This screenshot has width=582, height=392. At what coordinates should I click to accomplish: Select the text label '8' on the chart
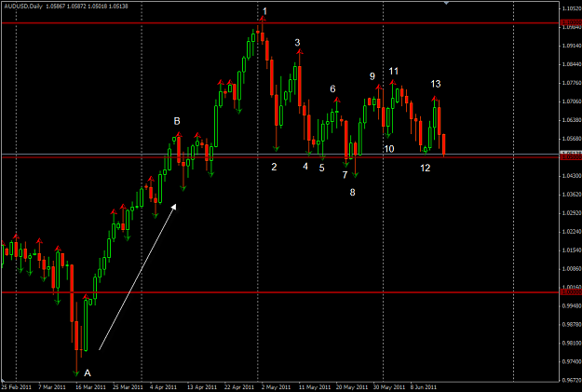[x=352, y=193]
